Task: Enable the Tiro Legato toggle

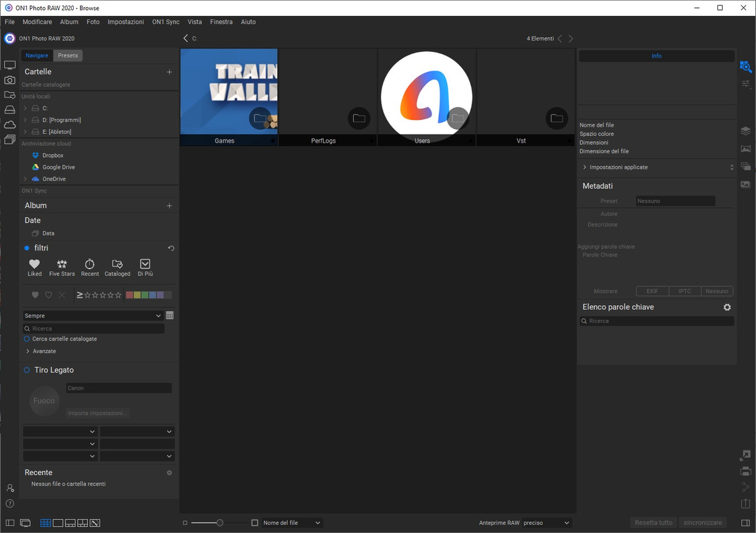Action: [27, 370]
